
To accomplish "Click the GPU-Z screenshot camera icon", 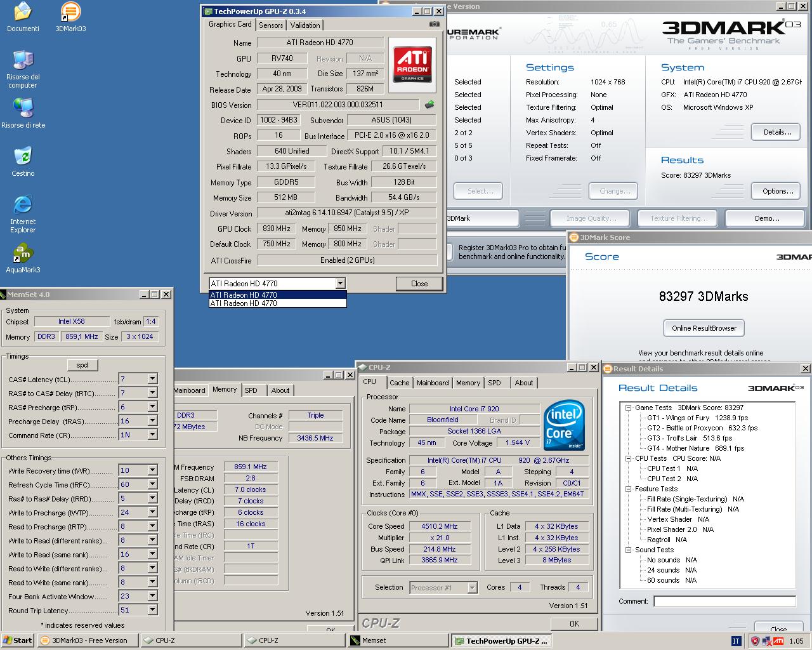I will click(435, 24).
